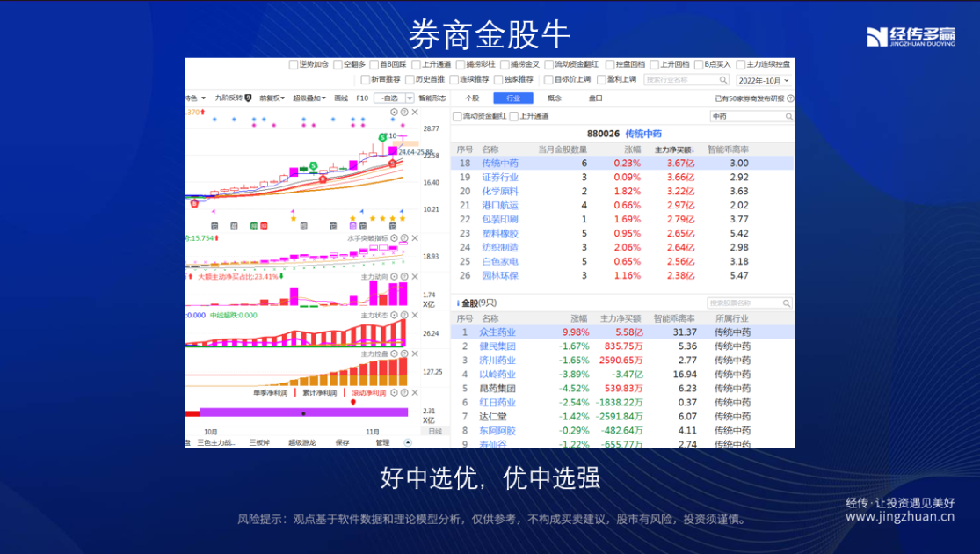Image resolution: width=980 pixels, height=554 pixels.
Task: Sort by the 主力净买额 column header
Action: coord(674,150)
